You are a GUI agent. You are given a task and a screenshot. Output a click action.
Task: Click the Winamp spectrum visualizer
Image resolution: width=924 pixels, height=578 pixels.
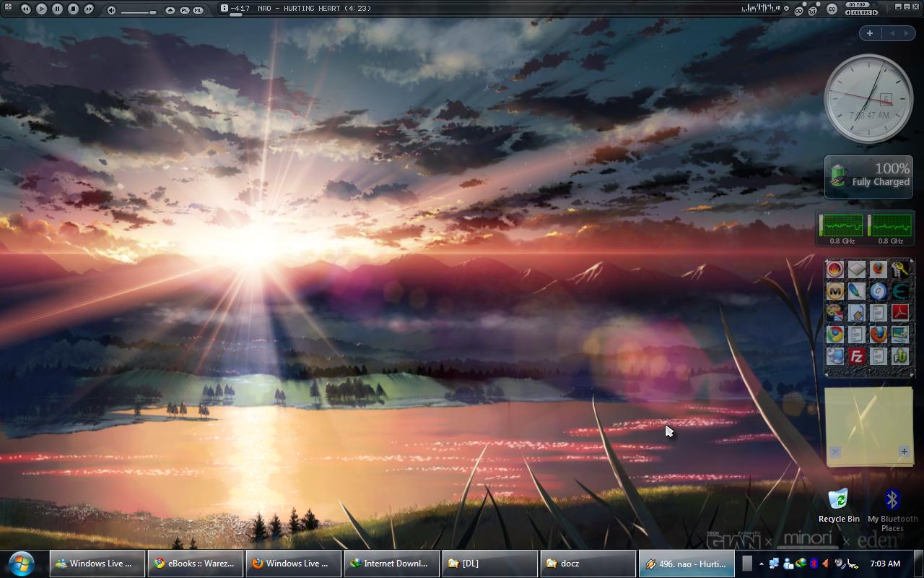(761, 9)
